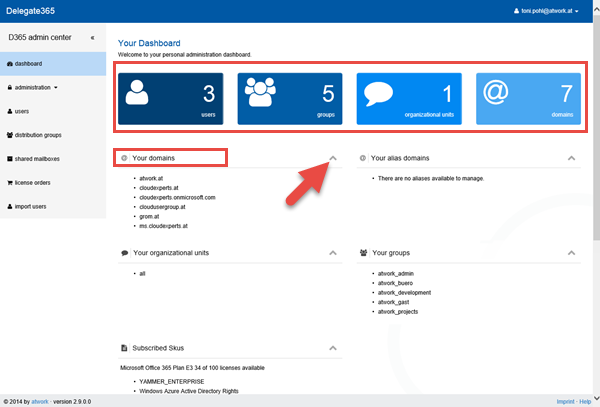Click Microsoft Office 365 Plan E3 license text
Image resolution: width=600 pixels, height=407 pixels.
192,368
